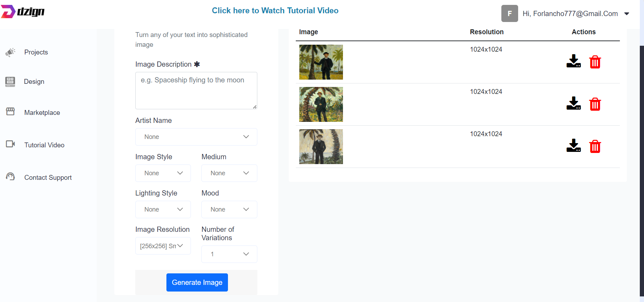Click the Projects megaphone icon
The height and width of the screenshot is (302, 644).
(10, 52)
